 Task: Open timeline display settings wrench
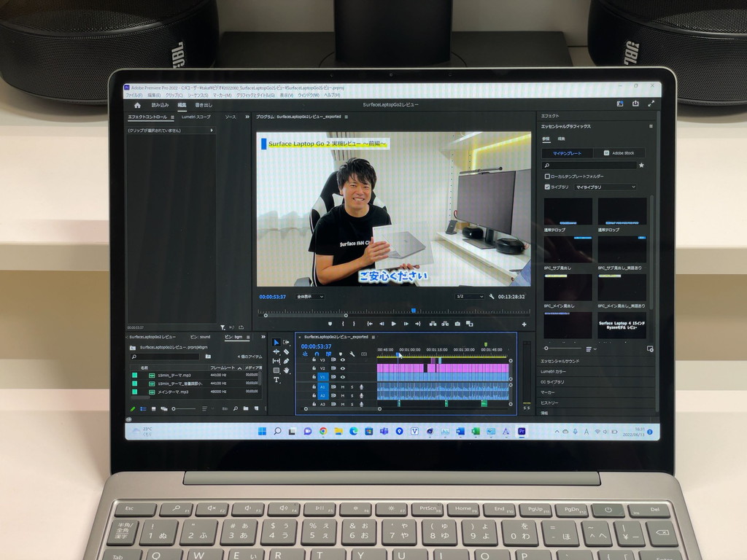352,354
